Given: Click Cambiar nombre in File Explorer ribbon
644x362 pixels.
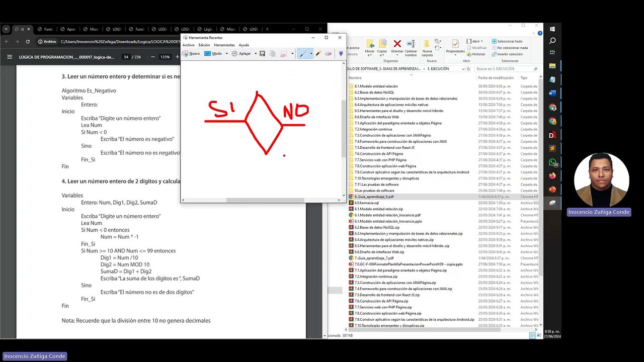Looking at the screenshot, I should (411, 47).
